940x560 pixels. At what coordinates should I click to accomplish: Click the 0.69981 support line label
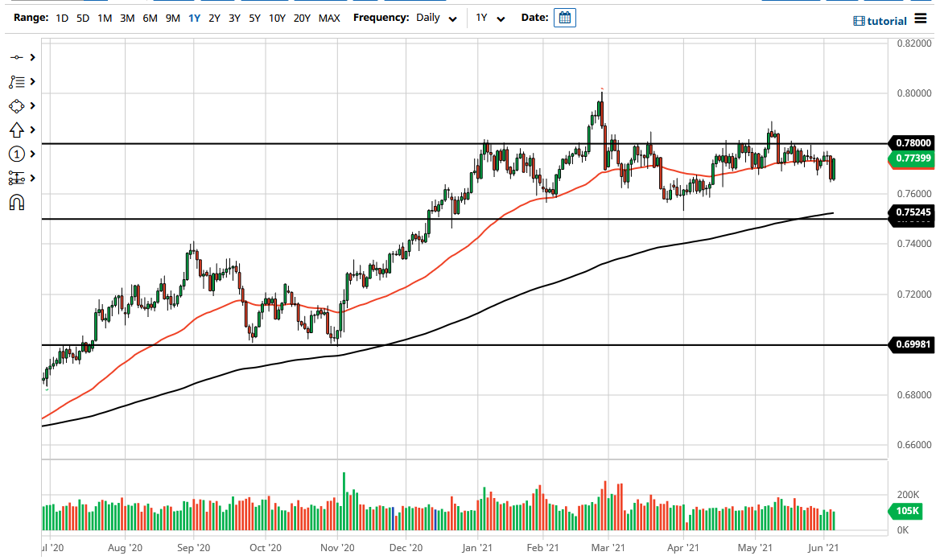point(913,344)
